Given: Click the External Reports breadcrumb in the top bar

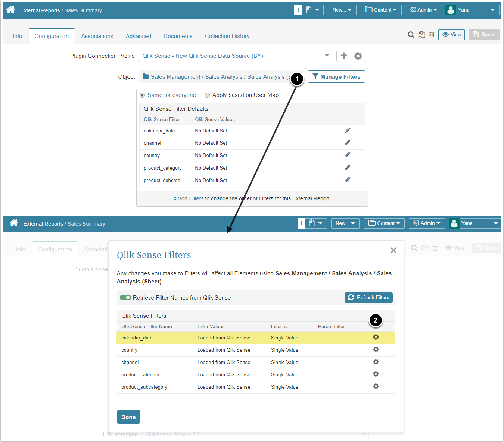Looking at the screenshot, I should pos(40,10).
